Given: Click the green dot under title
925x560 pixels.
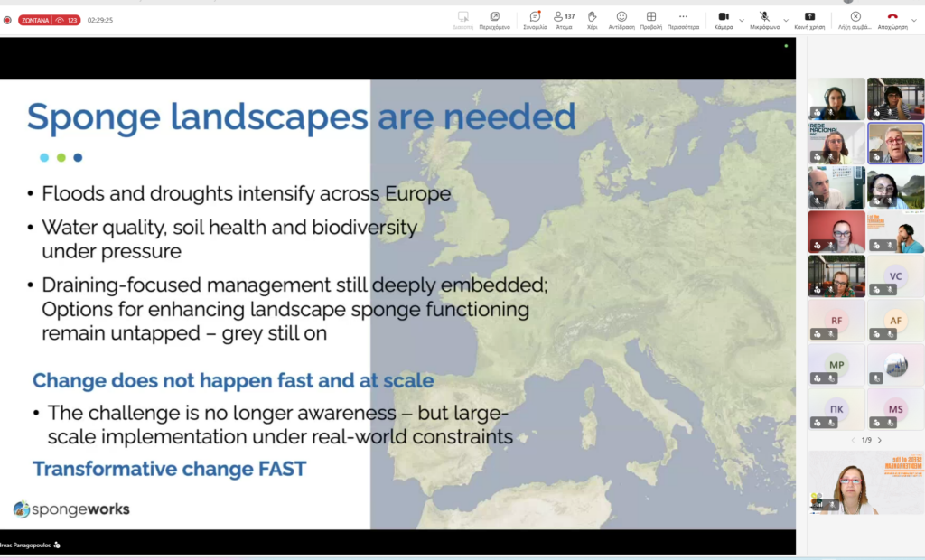Looking at the screenshot, I should pos(61,157).
